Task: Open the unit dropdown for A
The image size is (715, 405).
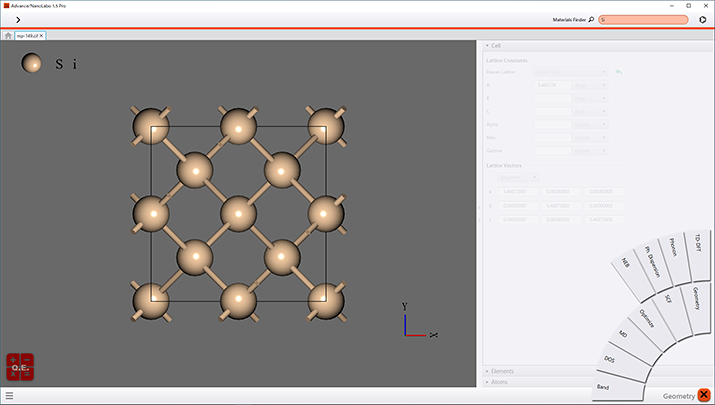Action: [590, 85]
